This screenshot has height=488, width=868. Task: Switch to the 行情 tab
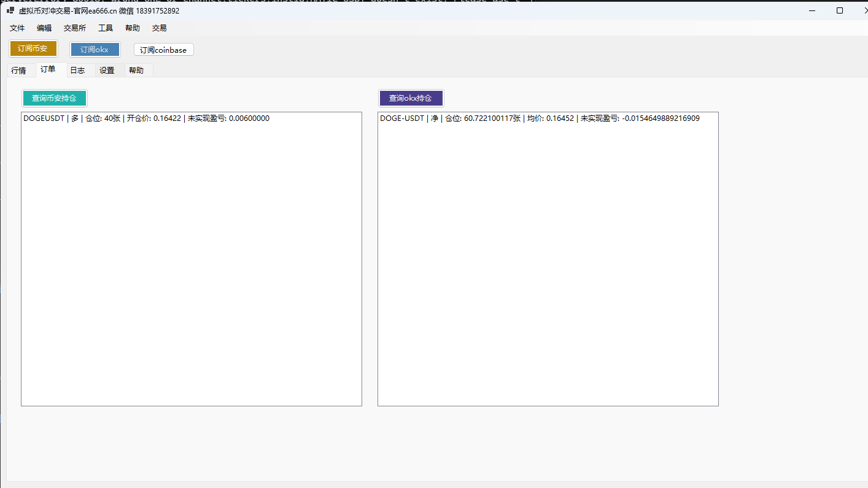(x=19, y=71)
